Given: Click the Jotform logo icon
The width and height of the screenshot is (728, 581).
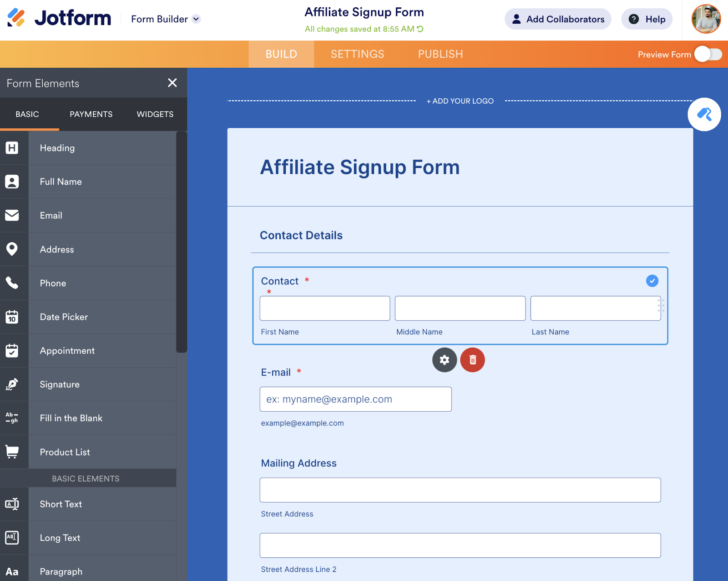Looking at the screenshot, I should point(16,18).
